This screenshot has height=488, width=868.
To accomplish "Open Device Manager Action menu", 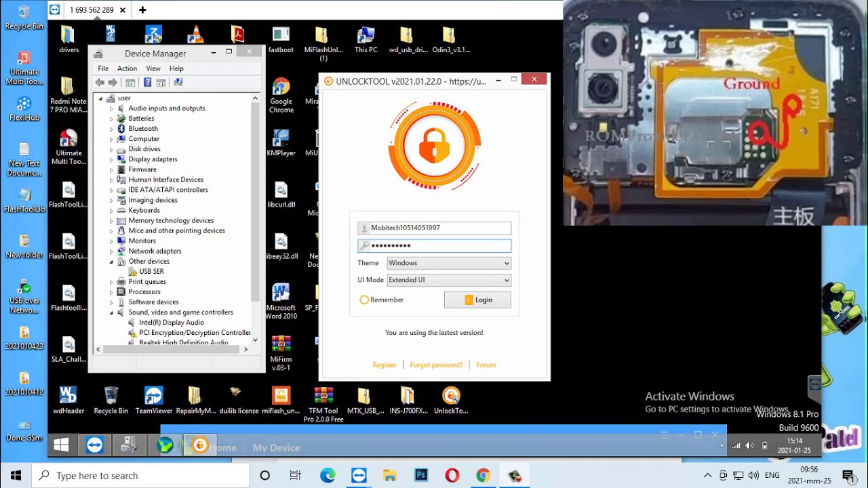I will (127, 68).
